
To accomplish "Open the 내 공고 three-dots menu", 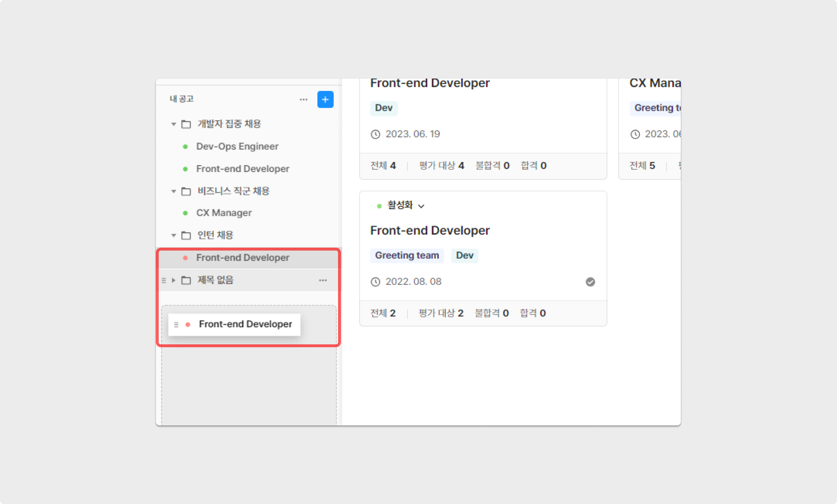I will click(303, 100).
